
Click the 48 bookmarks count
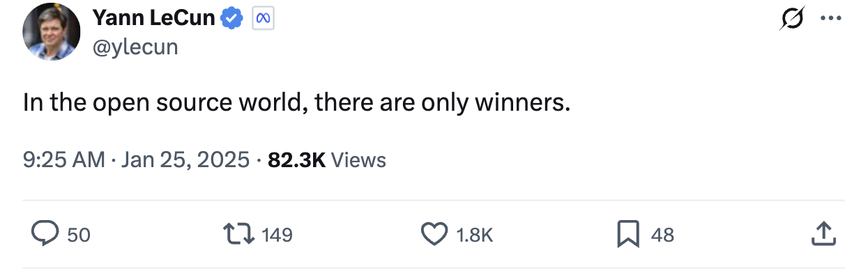[x=662, y=235]
